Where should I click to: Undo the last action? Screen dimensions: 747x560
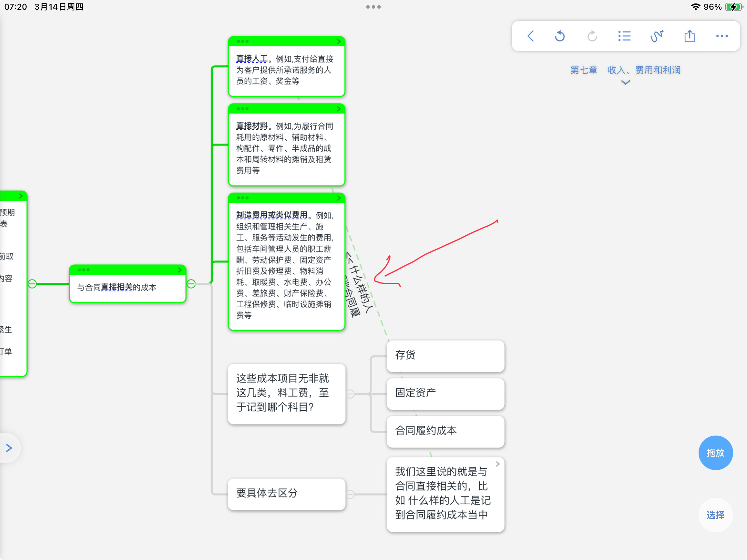point(560,36)
